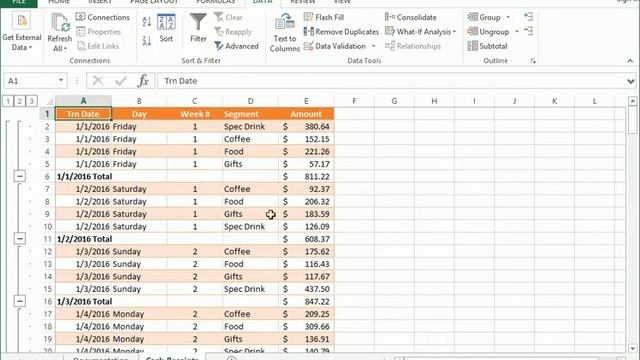
Task: Select the Amount header cell
Action: click(x=306, y=114)
